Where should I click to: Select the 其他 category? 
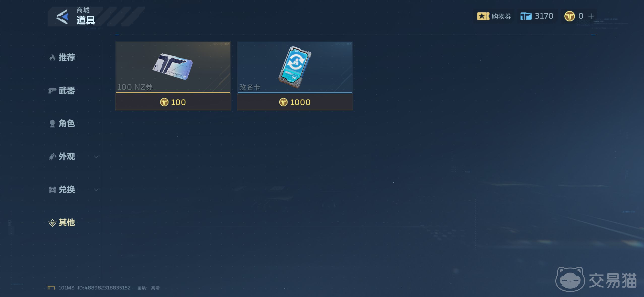coord(62,223)
